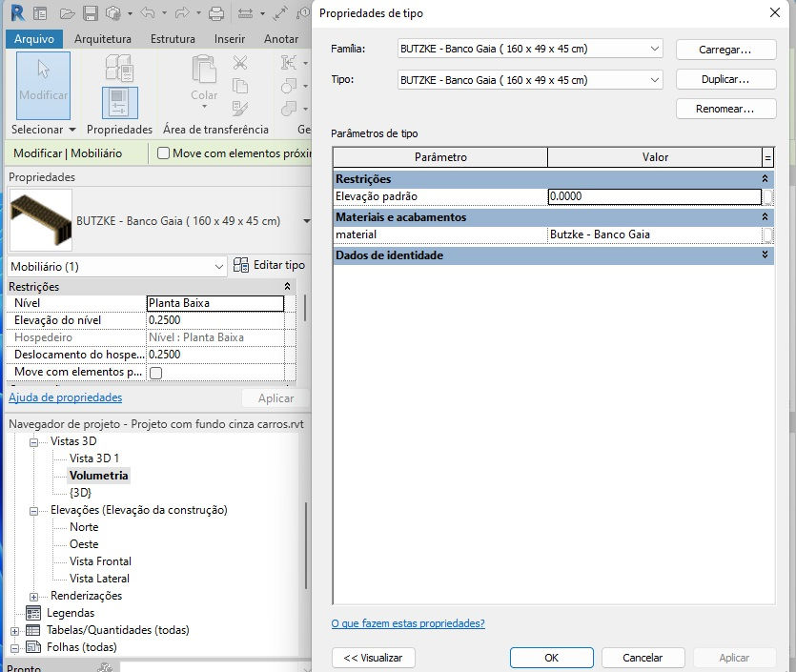Click the Duplicar... button
This screenshot has height=672, width=796.
click(x=725, y=79)
